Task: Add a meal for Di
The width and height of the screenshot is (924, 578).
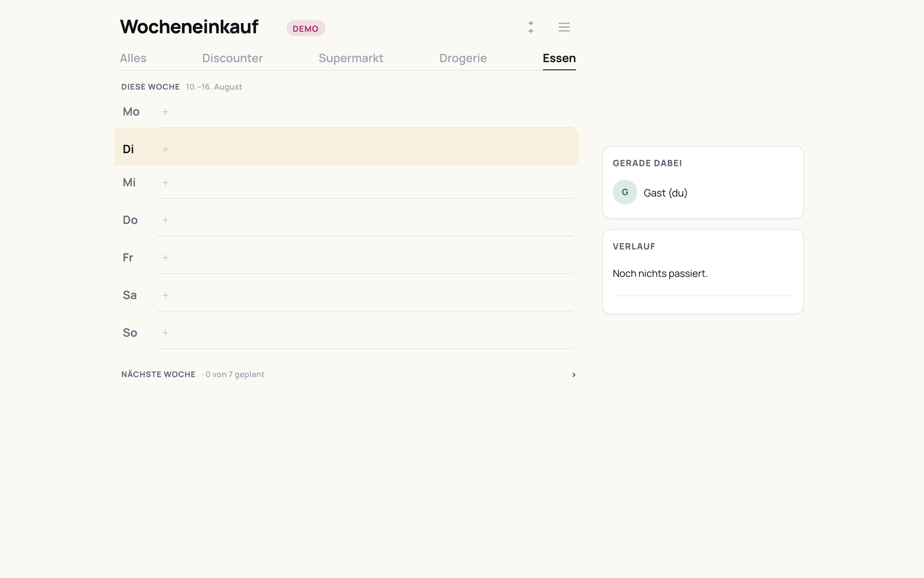Action: (x=165, y=149)
